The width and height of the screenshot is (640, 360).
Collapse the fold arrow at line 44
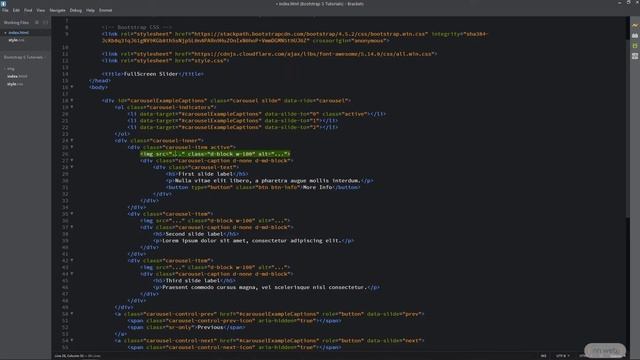(72, 274)
